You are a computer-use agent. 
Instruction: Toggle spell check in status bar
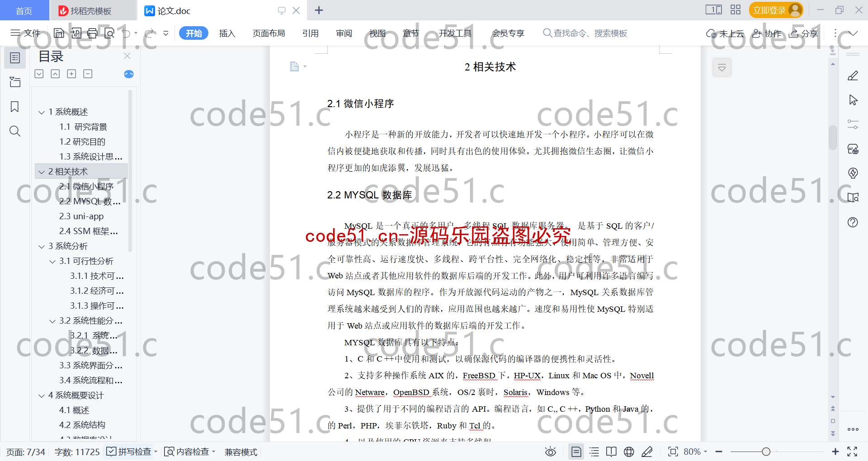tap(129, 452)
